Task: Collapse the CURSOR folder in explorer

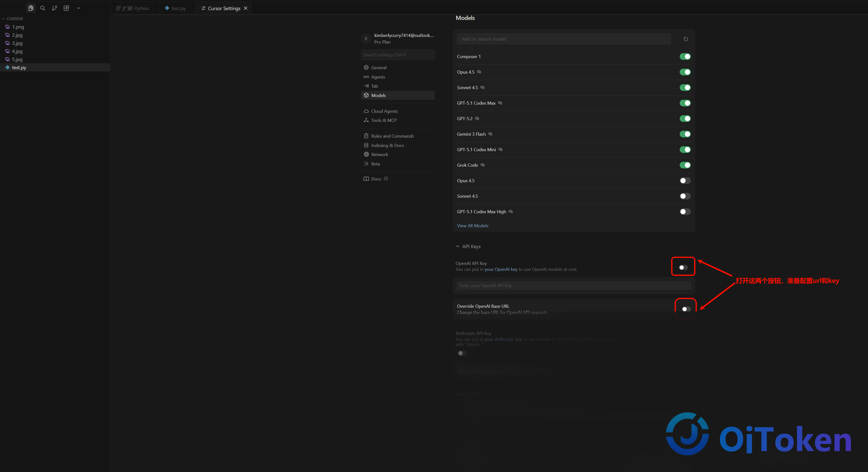Action: click(13, 18)
